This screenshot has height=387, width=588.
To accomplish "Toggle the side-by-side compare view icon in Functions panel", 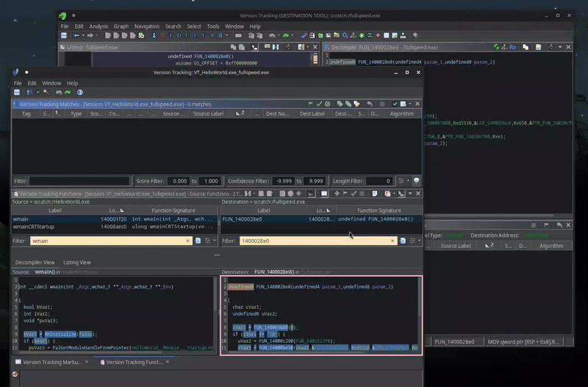I will click(x=324, y=193).
